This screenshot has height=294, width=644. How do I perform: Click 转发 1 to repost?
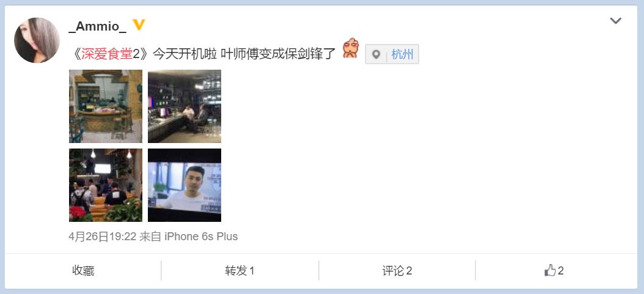click(240, 271)
